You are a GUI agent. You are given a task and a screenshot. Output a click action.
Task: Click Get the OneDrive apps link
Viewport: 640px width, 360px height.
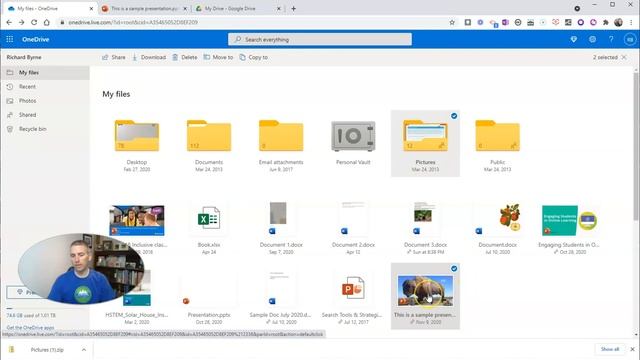[x=30, y=327]
